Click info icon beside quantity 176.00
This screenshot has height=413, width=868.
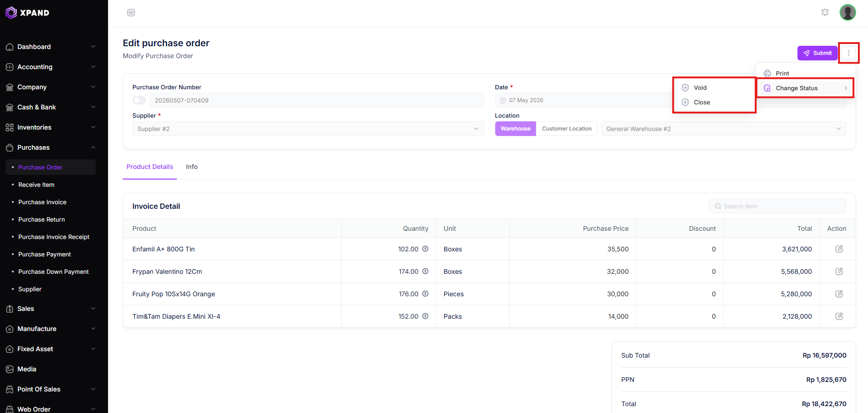[x=425, y=294]
